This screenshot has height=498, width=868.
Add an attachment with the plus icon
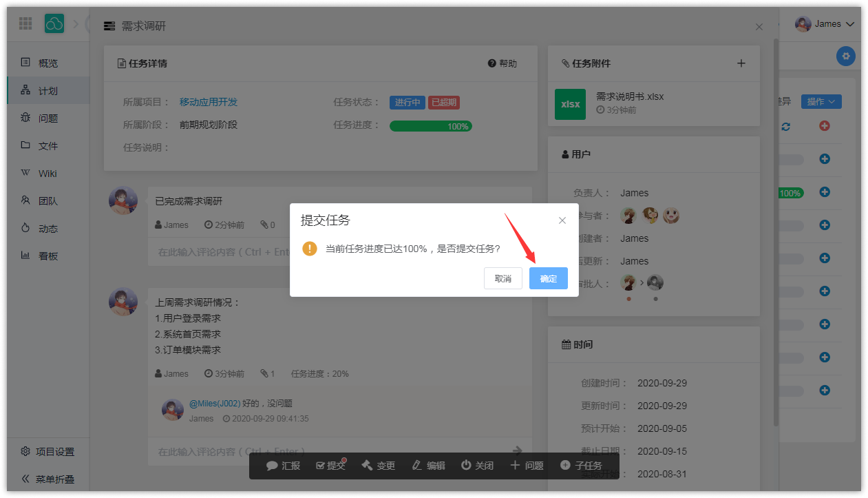pyautogui.click(x=741, y=63)
